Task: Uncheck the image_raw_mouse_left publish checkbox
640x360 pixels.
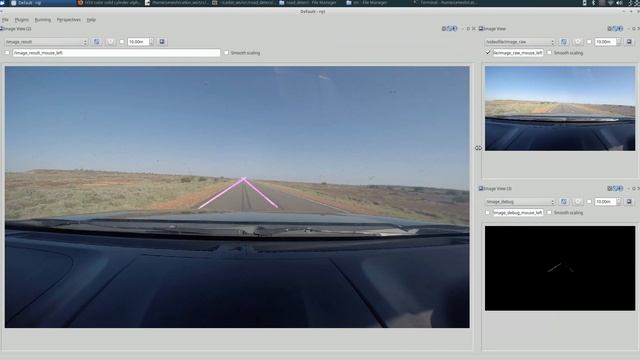Action: pyautogui.click(x=488, y=53)
